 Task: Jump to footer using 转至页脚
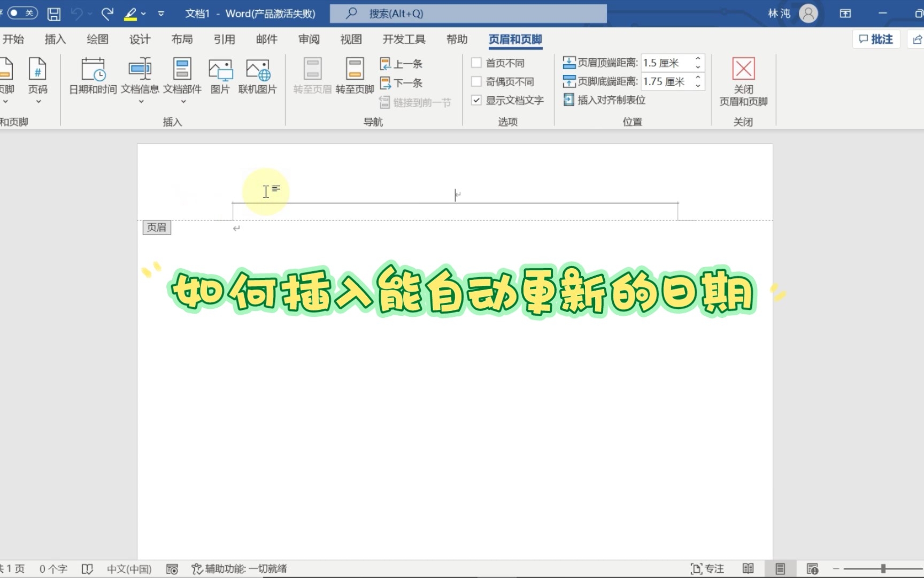(x=353, y=78)
